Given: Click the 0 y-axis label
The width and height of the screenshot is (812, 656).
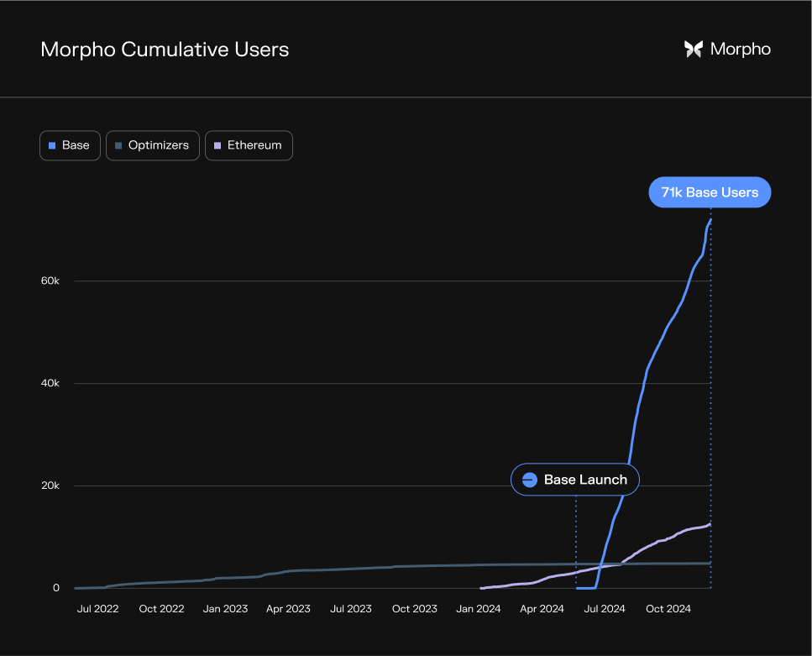Looking at the screenshot, I should pyautogui.click(x=56, y=588).
